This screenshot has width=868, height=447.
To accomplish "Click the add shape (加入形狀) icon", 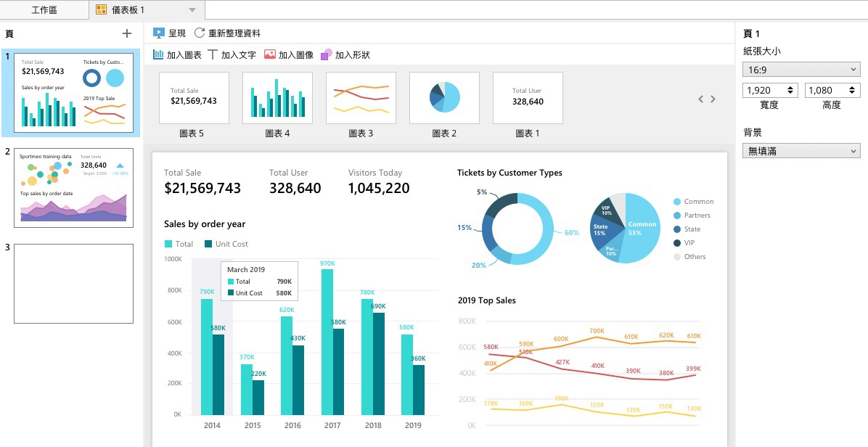I will pos(327,54).
